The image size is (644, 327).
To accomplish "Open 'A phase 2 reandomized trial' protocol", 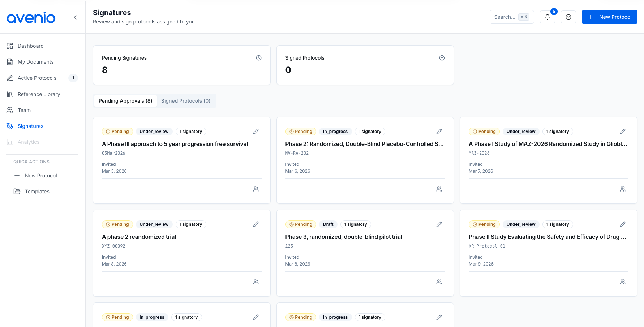I will coord(139,237).
